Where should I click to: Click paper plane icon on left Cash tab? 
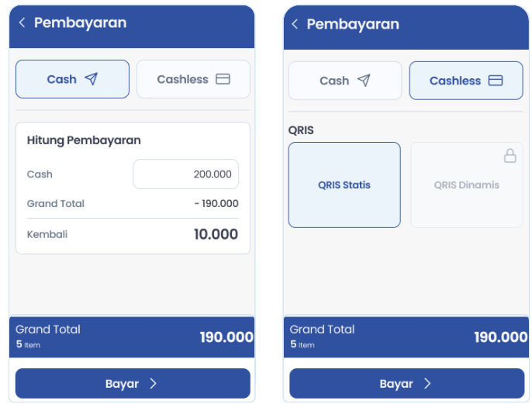(92, 79)
